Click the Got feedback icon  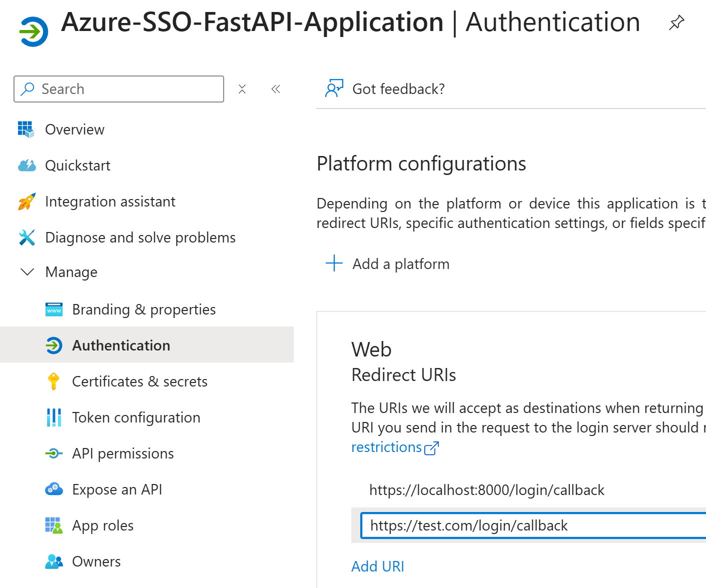coord(334,88)
